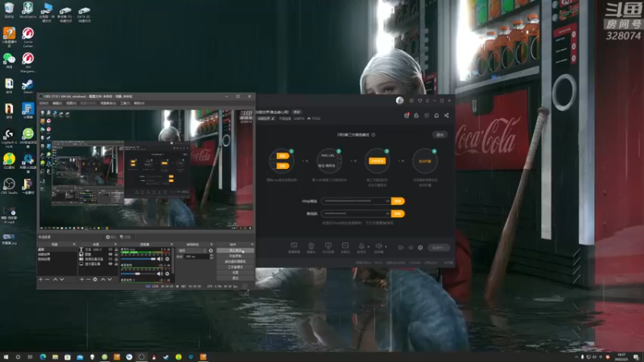The image size is (644, 362).
Task: Click the microphone icon in streaming tool toolbar
Action: coord(361,246)
